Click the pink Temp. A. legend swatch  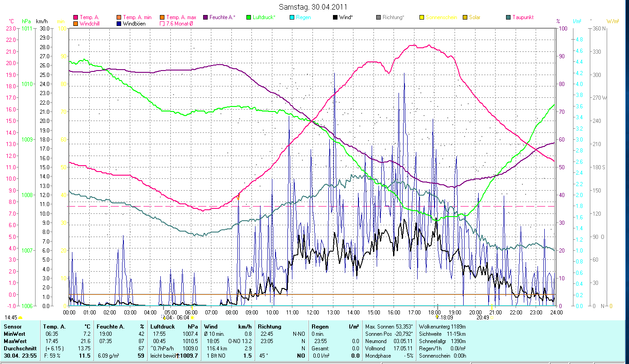75,17
